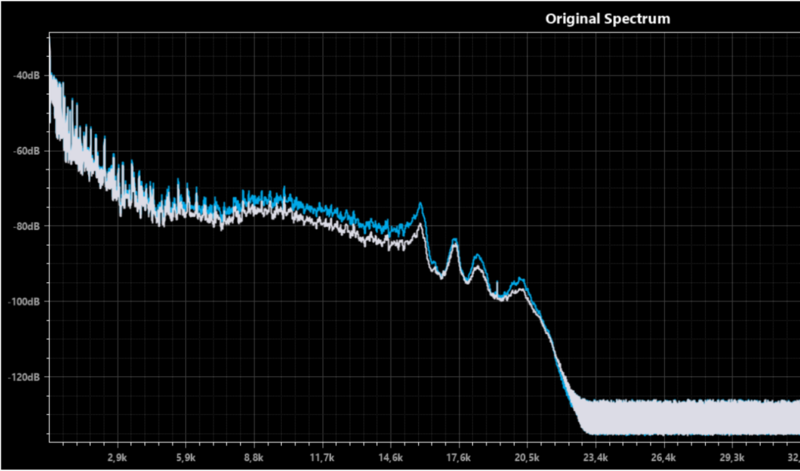Select the 5,9k frequency axis label
The height and width of the screenshot is (471, 800).
click(186, 457)
